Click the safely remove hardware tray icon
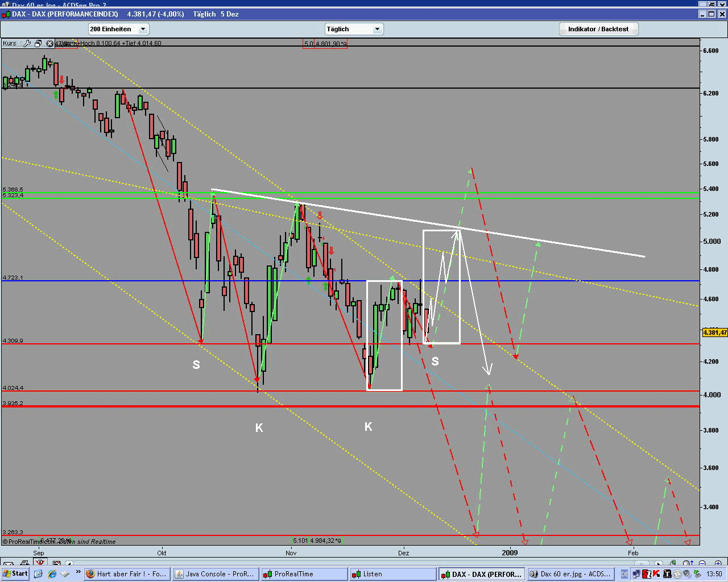The image size is (728, 582). tap(696, 574)
